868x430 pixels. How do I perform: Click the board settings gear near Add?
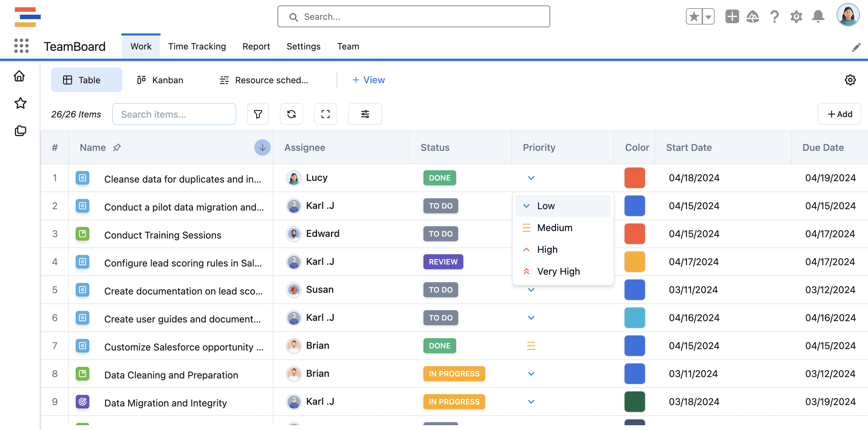click(850, 80)
